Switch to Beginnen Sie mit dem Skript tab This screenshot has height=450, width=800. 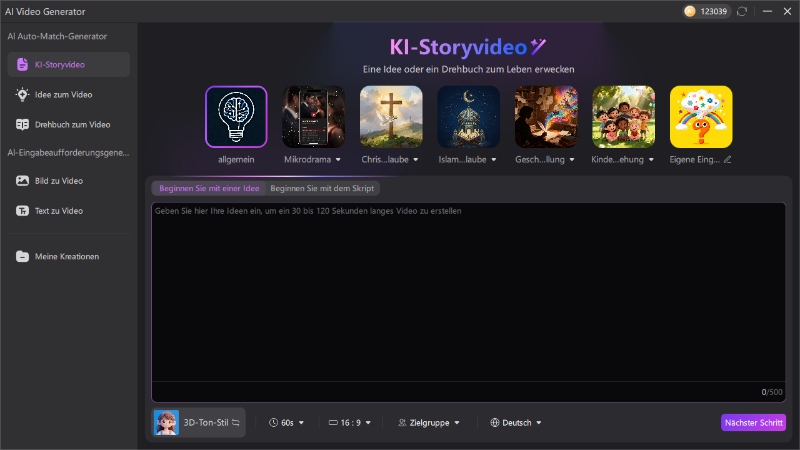(322, 188)
